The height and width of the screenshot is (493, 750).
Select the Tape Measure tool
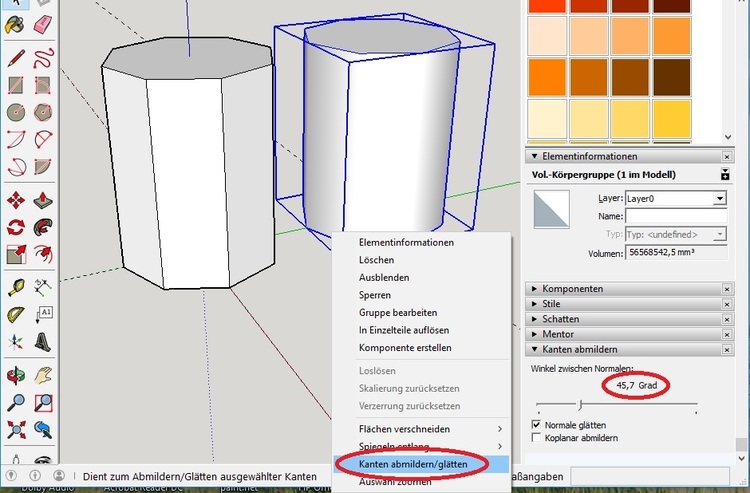pyautogui.click(x=15, y=287)
